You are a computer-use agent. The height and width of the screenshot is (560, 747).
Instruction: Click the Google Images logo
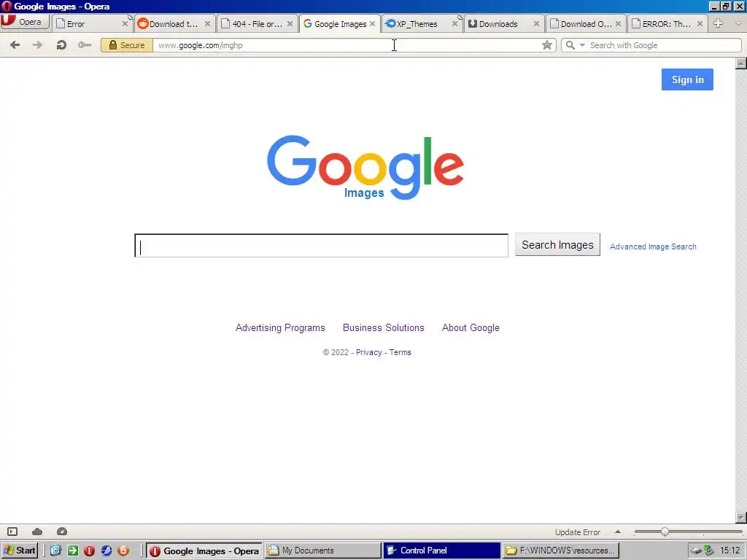365,167
